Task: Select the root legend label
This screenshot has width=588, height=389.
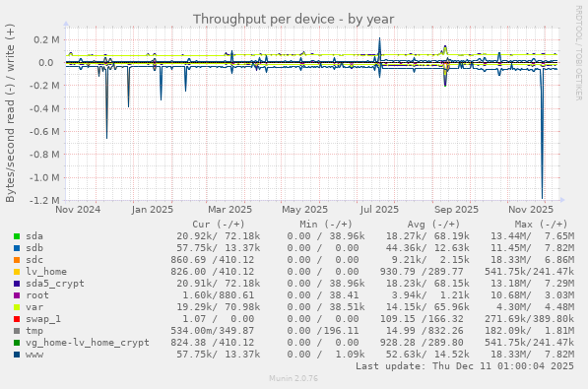Action: (37, 295)
